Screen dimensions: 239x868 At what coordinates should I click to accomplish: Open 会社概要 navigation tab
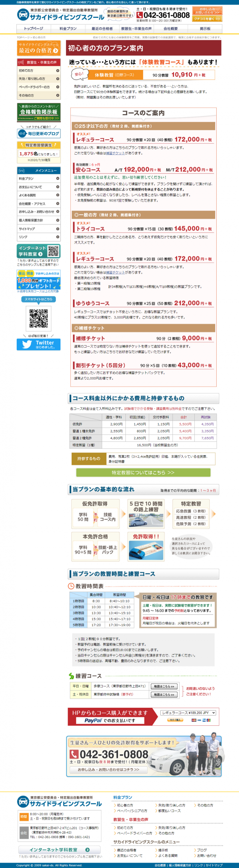pos(171,29)
